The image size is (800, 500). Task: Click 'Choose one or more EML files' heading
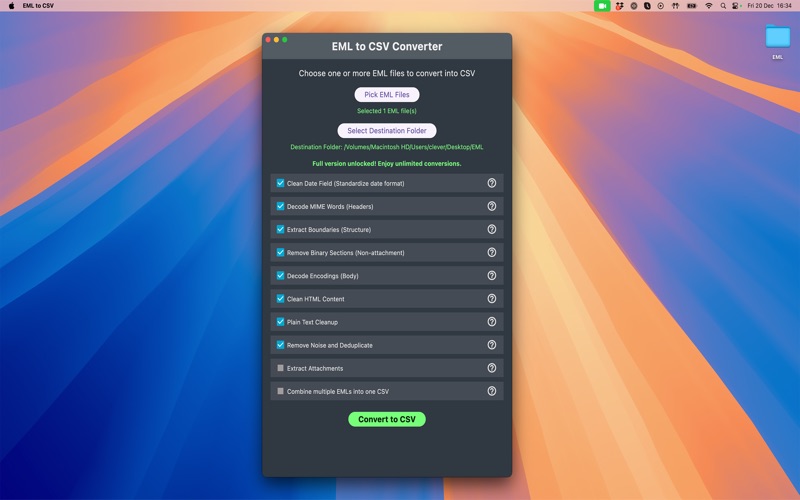[387, 73]
